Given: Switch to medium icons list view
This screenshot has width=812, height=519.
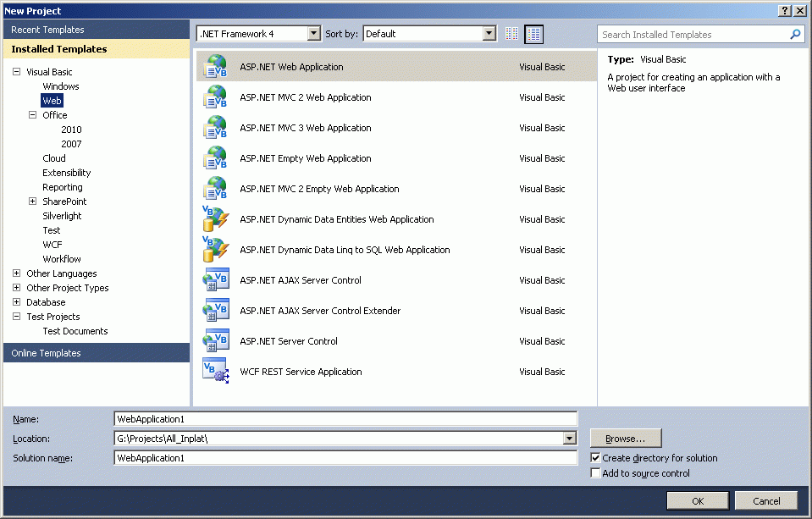Looking at the screenshot, I should 534,34.
